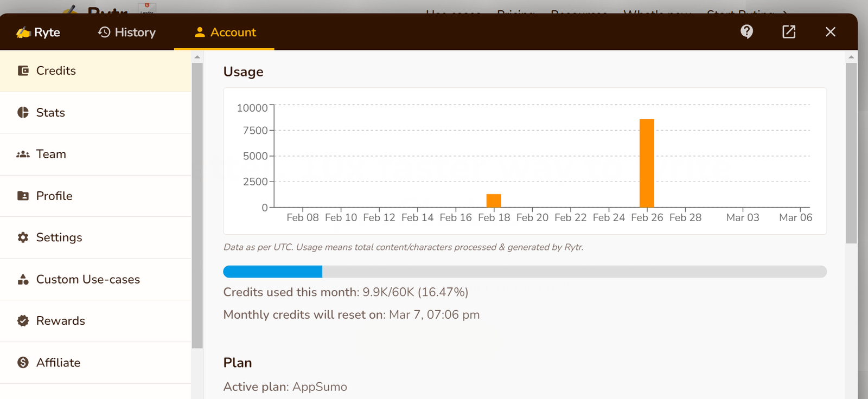
Task: Click the Mar 03 axis label
Action: tap(743, 217)
